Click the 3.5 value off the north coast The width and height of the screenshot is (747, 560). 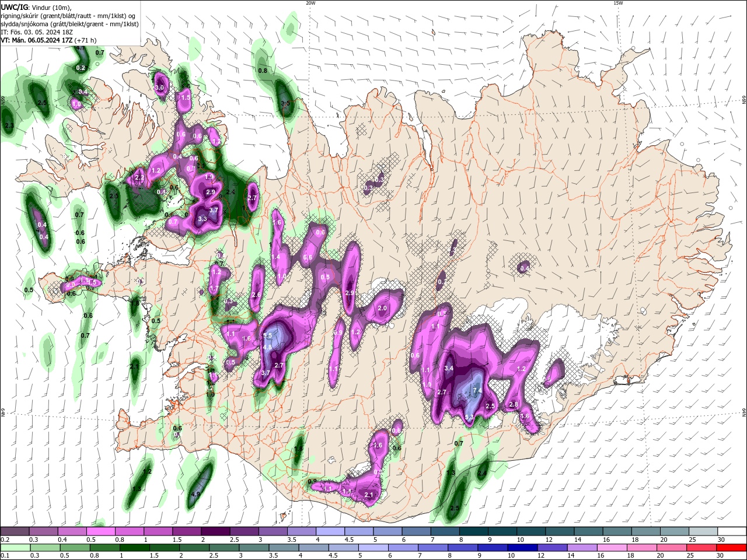click(285, 103)
